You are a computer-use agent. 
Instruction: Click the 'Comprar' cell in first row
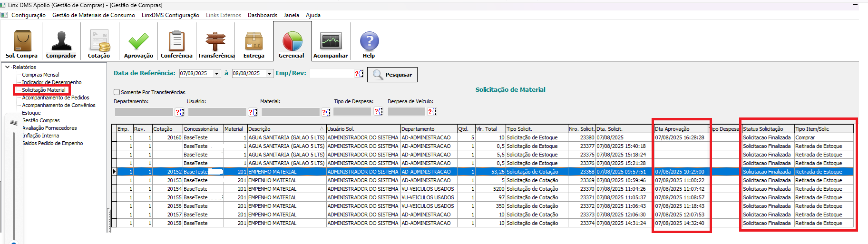[x=824, y=137]
